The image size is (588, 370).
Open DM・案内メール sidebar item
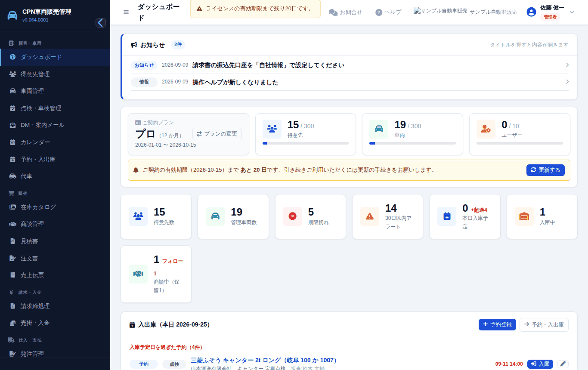(55, 125)
